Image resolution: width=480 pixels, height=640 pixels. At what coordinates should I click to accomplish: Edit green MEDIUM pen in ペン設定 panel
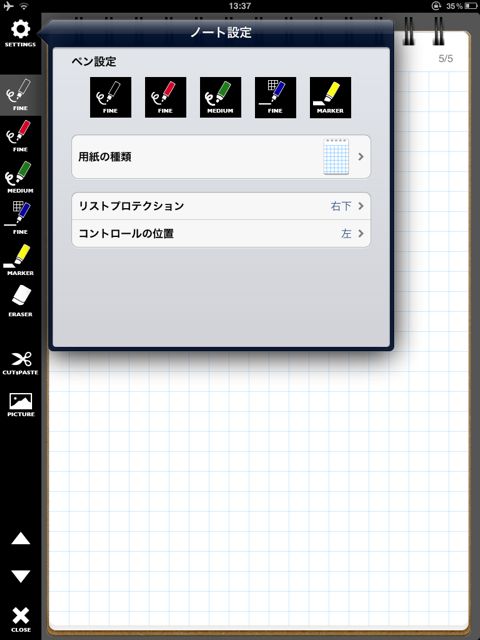point(220,98)
